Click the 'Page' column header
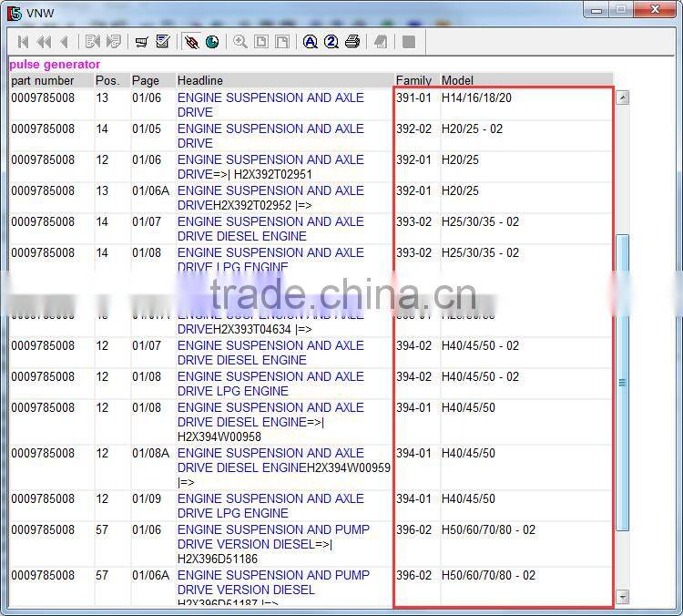This screenshot has height=616, width=683. [x=146, y=81]
